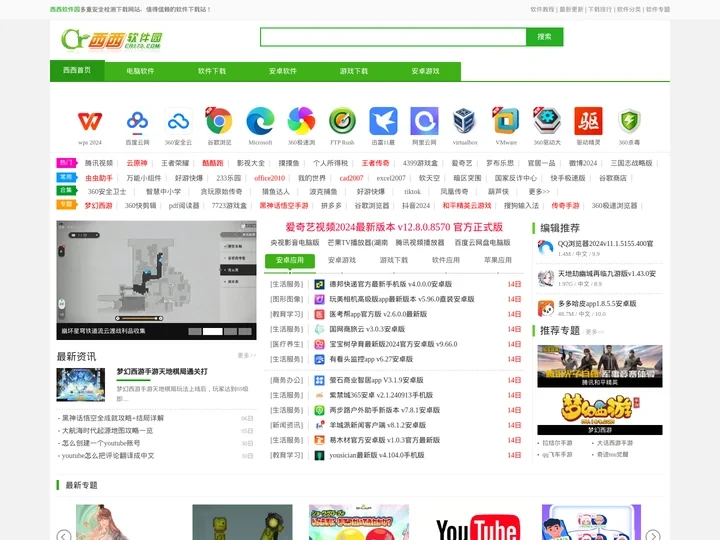Click 更多>> in the 合集 row
The height and width of the screenshot is (540, 720).
pyautogui.click(x=539, y=191)
